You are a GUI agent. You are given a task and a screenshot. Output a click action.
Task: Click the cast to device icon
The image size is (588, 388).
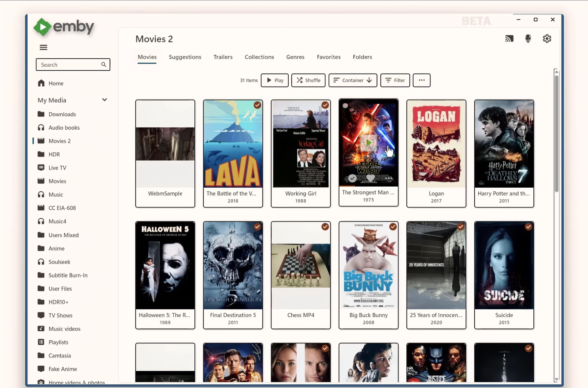(x=509, y=39)
